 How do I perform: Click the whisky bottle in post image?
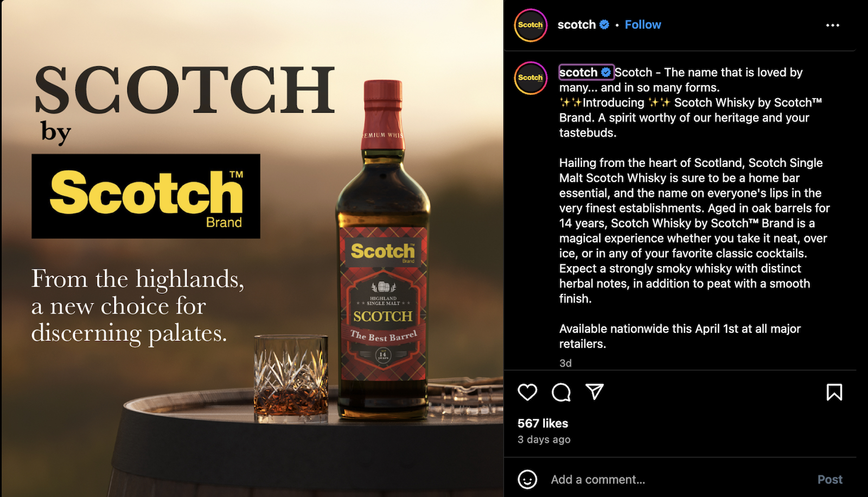click(383, 249)
